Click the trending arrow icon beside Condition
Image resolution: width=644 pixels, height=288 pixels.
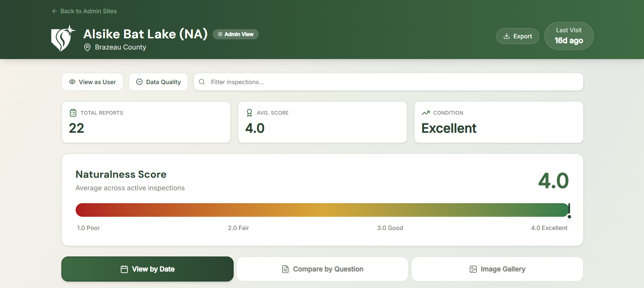point(426,113)
